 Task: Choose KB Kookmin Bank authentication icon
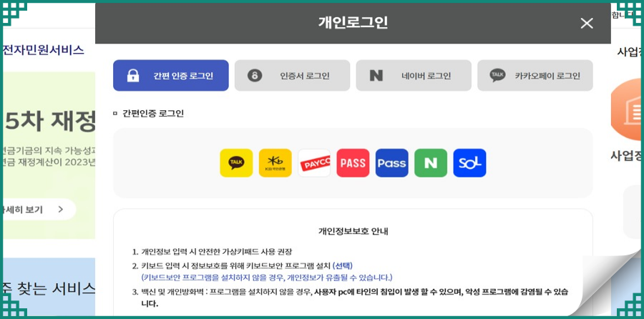coord(275,163)
